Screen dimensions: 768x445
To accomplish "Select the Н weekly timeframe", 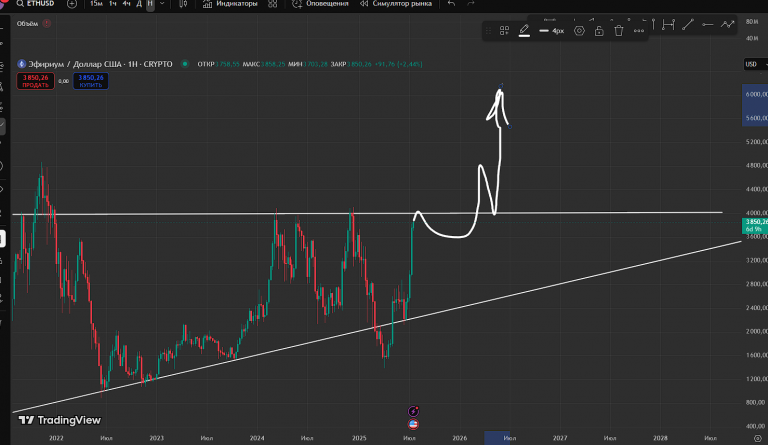I will tap(150, 3).
